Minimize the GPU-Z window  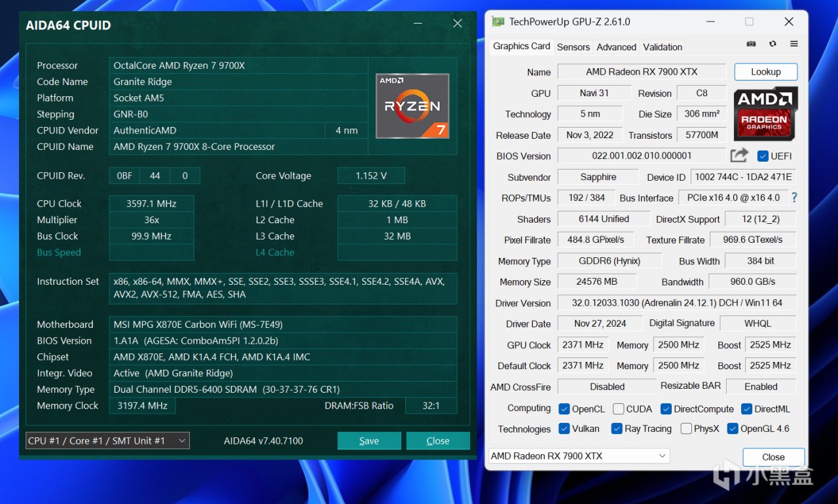tap(710, 22)
